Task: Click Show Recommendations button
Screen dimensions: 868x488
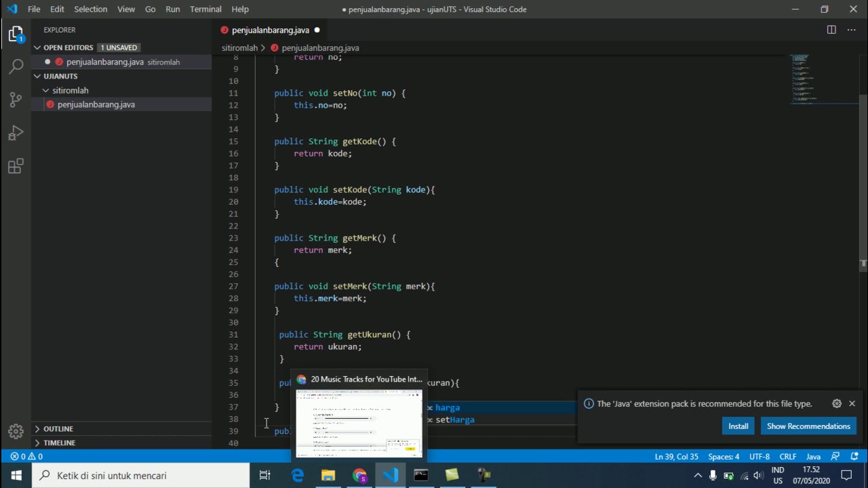Action: click(808, 426)
